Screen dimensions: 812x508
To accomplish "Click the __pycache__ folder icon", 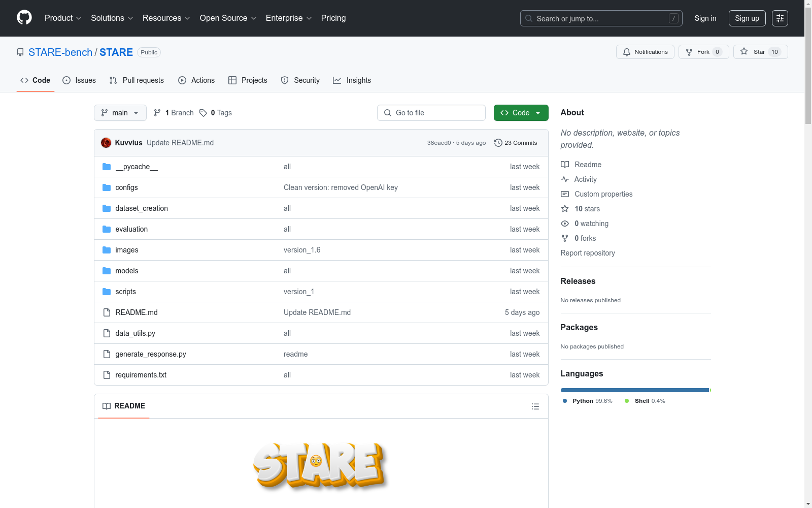I will click(x=107, y=167).
